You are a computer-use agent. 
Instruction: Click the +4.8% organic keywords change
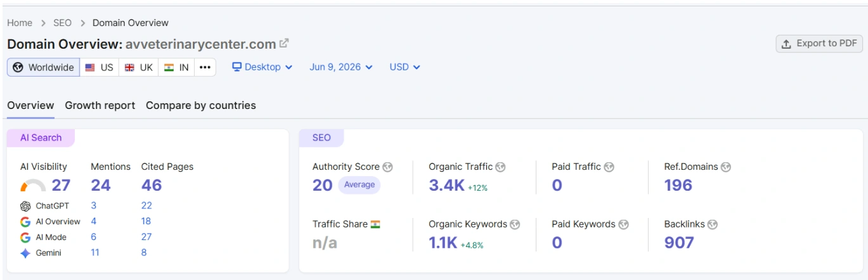(473, 245)
